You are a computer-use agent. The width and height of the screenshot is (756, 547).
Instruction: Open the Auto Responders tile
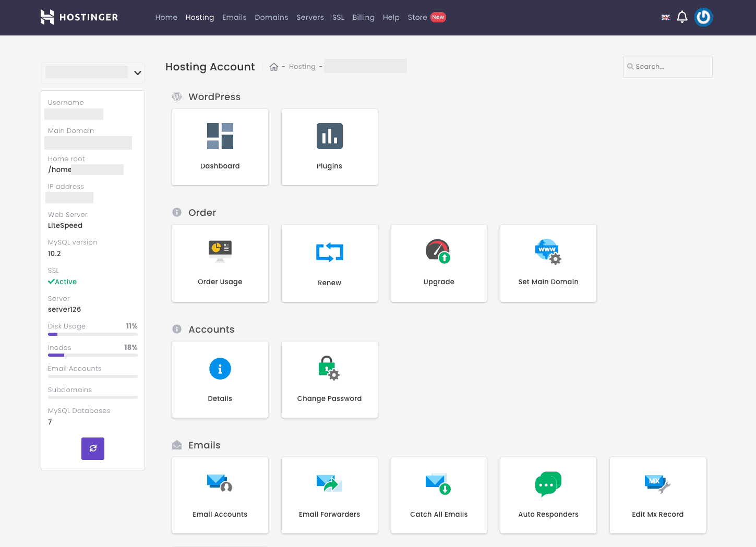[548, 495]
